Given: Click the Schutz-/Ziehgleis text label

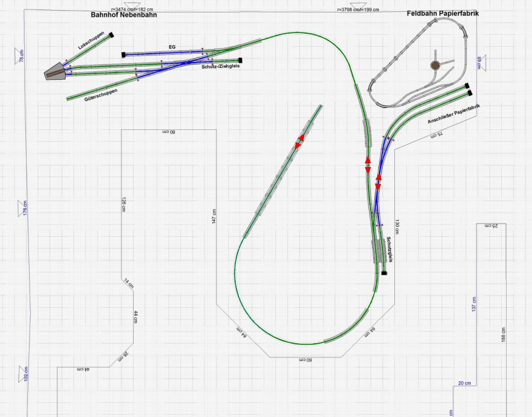Looking at the screenshot, I should (x=220, y=67).
